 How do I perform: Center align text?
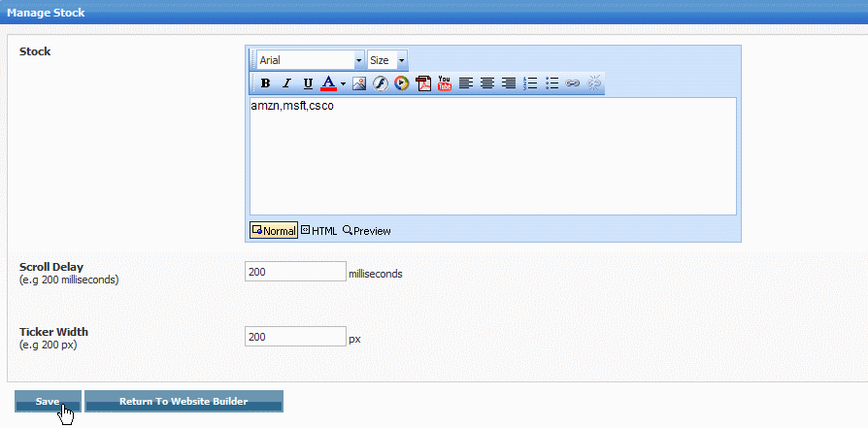487,83
